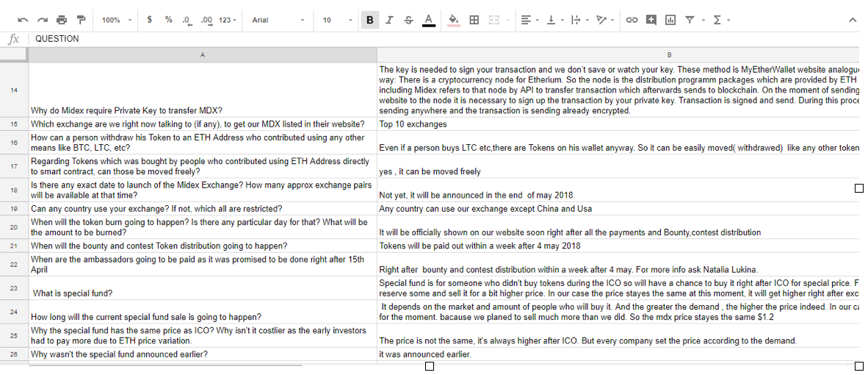Select row 19 header
Image resolution: width=868 pixels, height=375 pixels.
point(14,209)
